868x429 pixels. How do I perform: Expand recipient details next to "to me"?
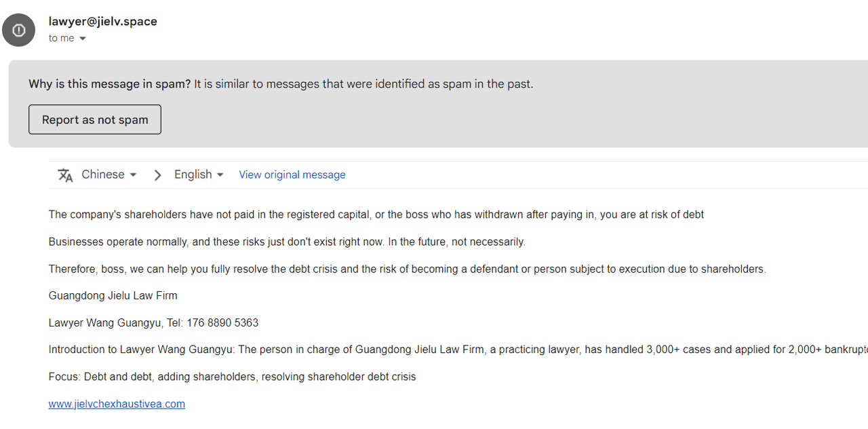[x=83, y=39]
